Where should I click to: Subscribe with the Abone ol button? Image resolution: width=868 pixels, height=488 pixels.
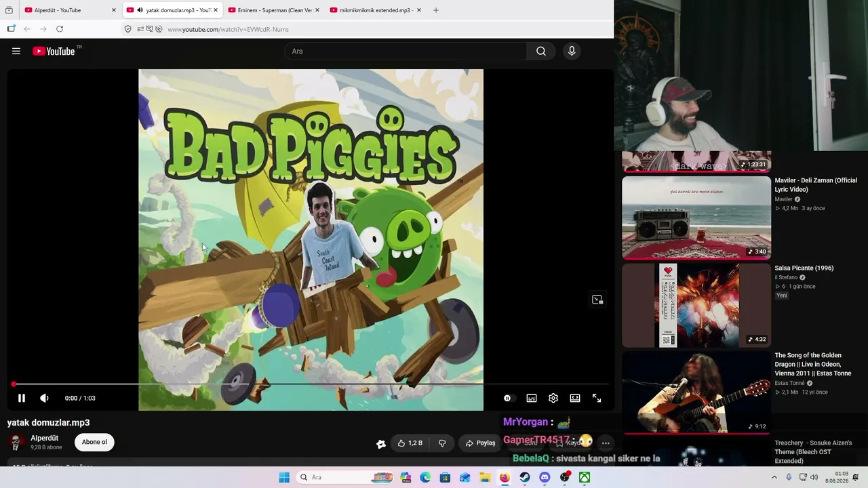coord(94,443)
